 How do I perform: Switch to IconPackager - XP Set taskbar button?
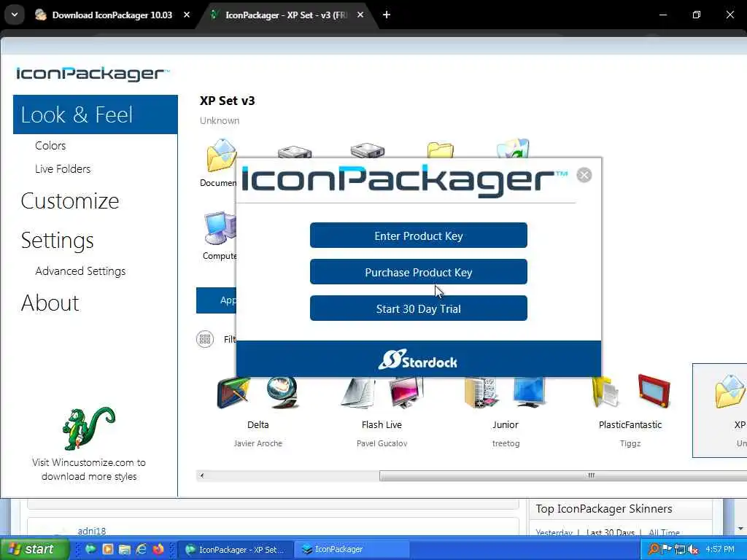(234, 549)
